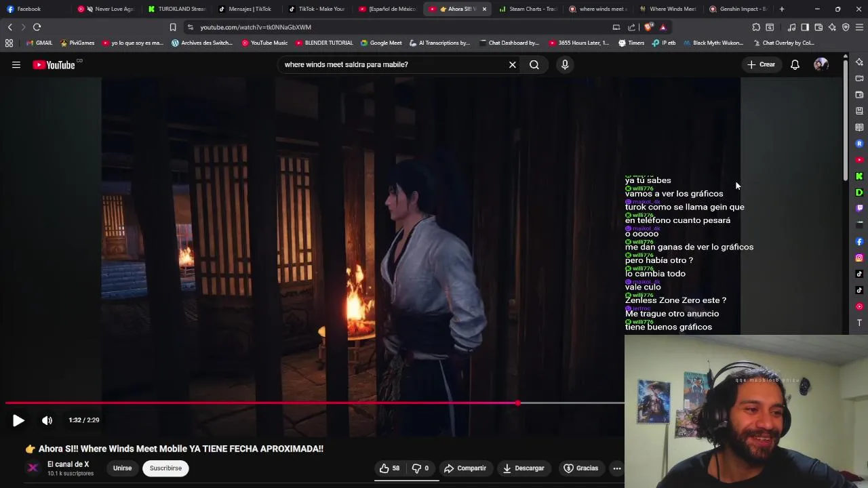Image resolution: width=868 pixels, height=488 pixels.
Task: Mute the video volume icon
Action: (47, 420)
